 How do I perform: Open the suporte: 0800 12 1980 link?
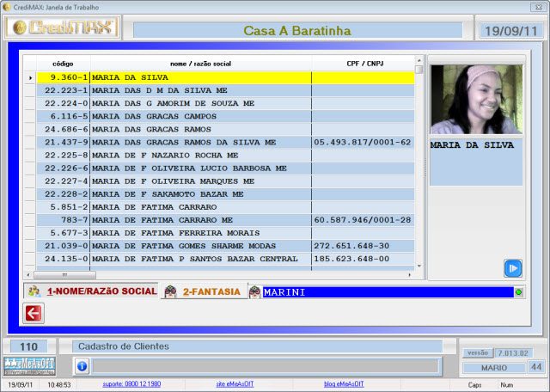tap(134, 384)
